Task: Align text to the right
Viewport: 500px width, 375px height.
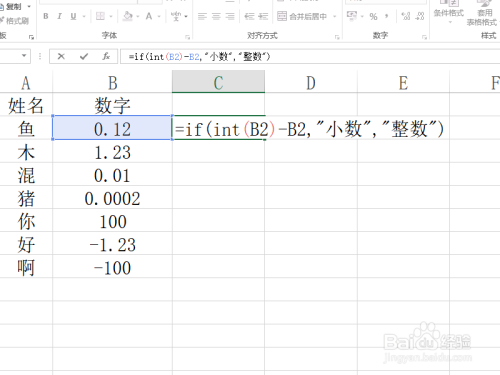Action: coord(230,16)
